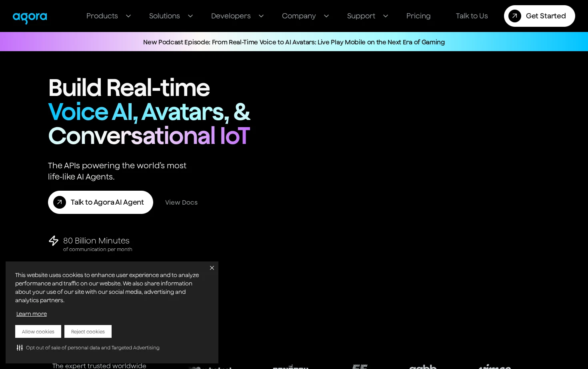Opt out of sale of personal data
This screenshot has width=588, height=369.
93,348
